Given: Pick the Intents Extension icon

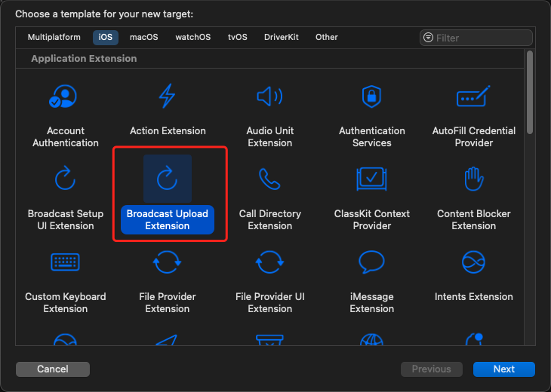Looking at the screenshot, I should tap(473, 262).
